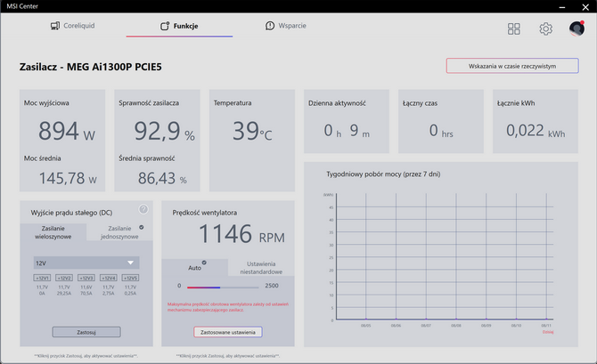This screenshot has height=364, width=597.
Task: Click the Coreliquid monitor icon
Action: 55,26
